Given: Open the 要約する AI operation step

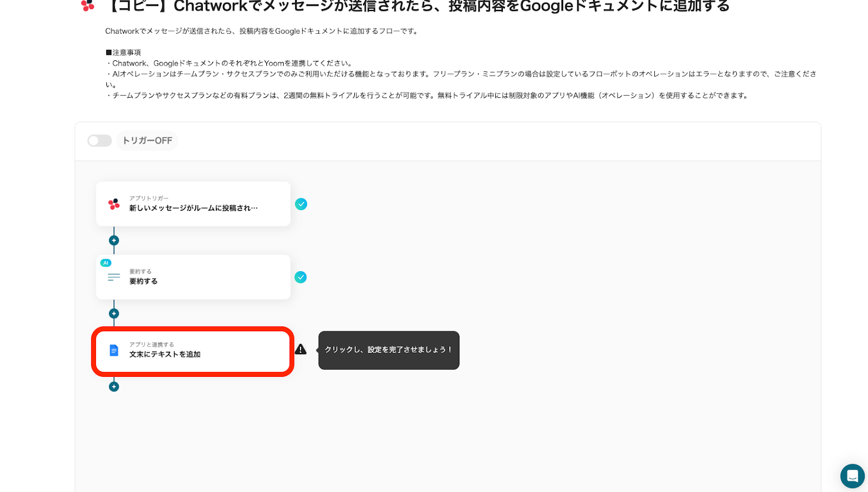Looking at the screenshot, I should point(193,277).
